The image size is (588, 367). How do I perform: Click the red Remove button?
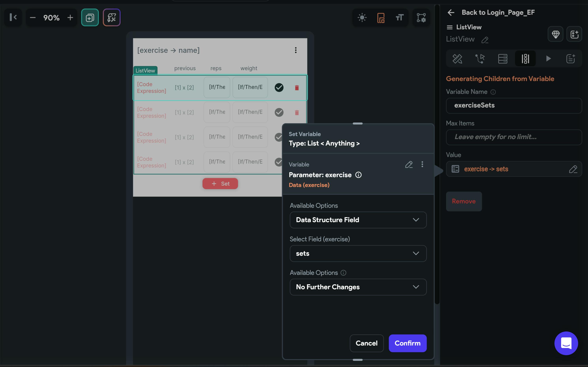(x=463, y=201)
